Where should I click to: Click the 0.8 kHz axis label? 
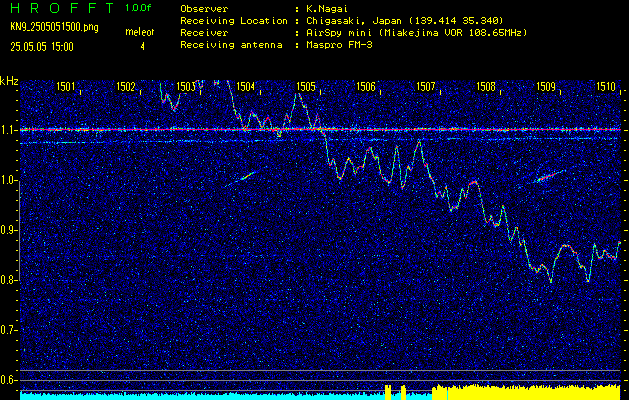(x=7, y=280)
